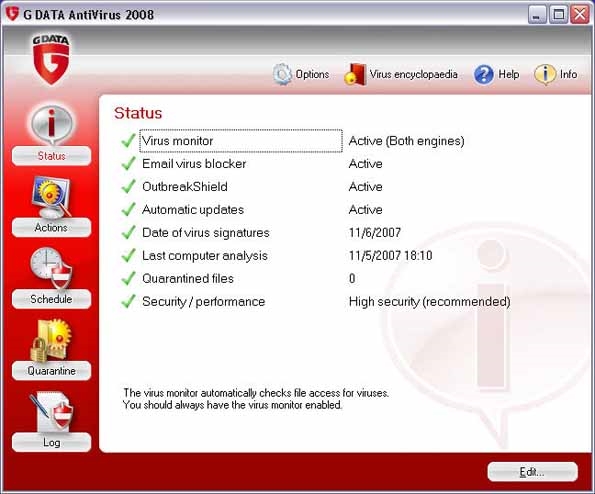Open the Virus encyclopaedia book icon
This screenshot has width=595, height=494.
click(x=355, y=74)
